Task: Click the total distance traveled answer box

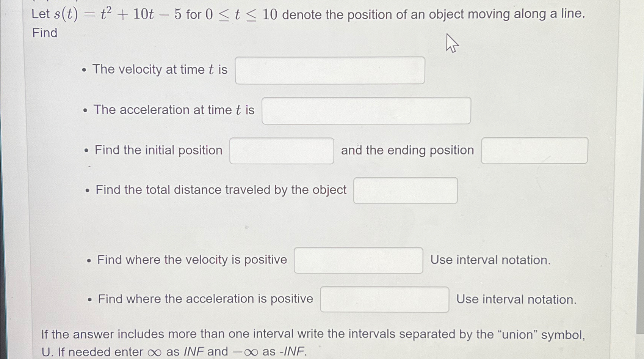Action: tap(405, 191)
